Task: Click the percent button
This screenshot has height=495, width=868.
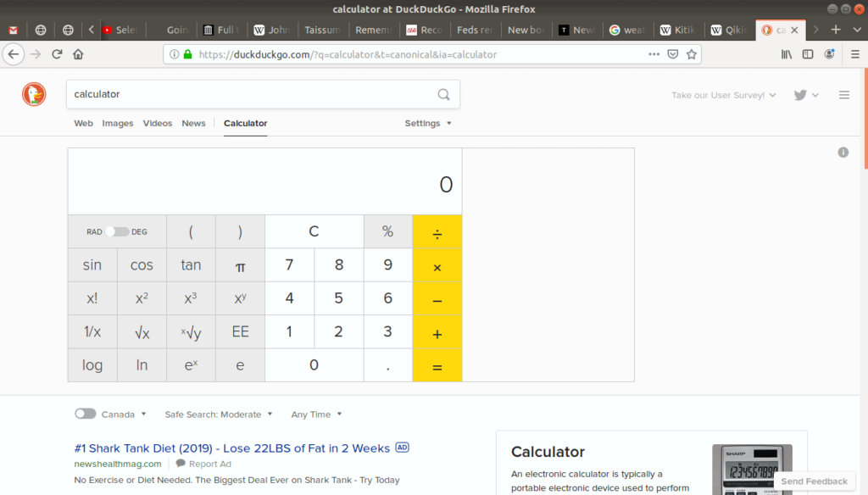Action: tap(388, 231)
